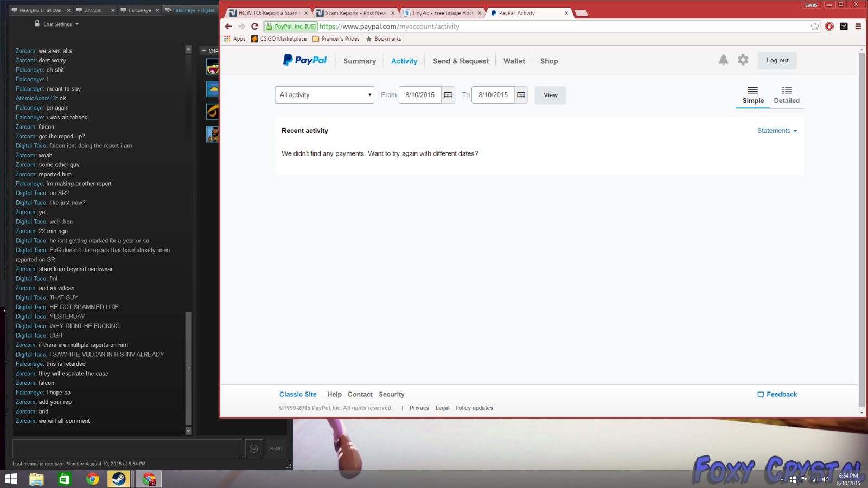868x488 pixels.
Task: Reload the PayPal page
Action: [x=254, y=27]
